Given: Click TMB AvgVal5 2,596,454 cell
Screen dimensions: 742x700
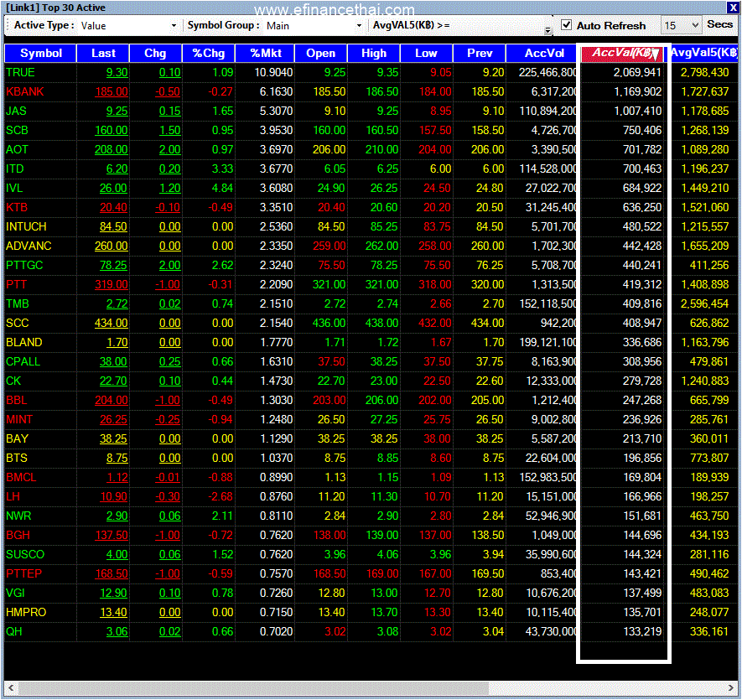Looking at the screenshot, I should coord(704,303).
